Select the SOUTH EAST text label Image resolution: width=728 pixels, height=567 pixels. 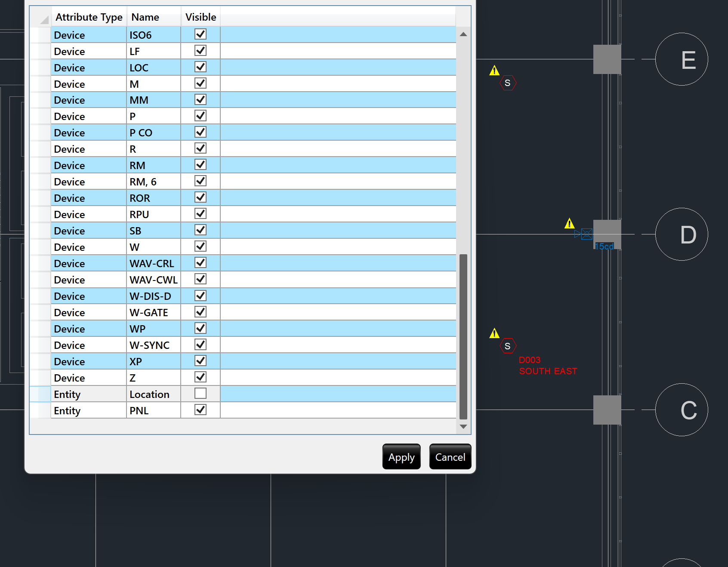548,371
